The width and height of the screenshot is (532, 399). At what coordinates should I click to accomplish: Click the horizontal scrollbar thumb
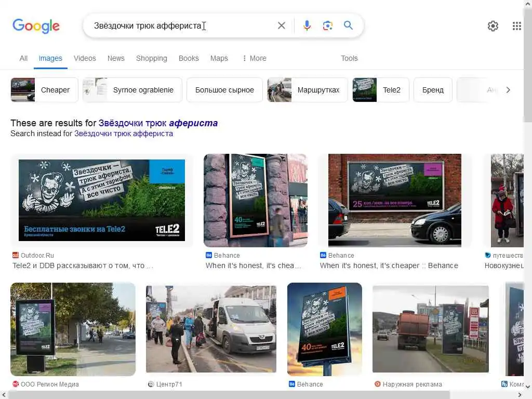(x=229, y=395)
